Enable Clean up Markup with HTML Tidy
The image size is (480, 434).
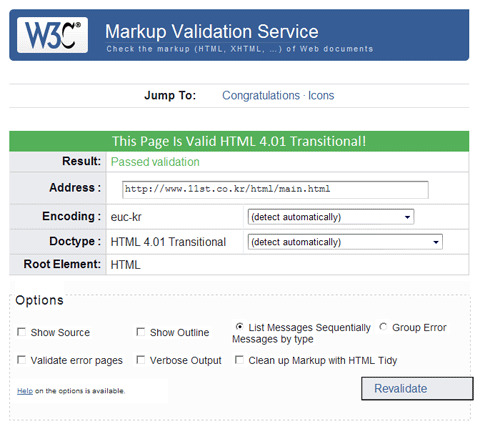[x=239, y=360]
